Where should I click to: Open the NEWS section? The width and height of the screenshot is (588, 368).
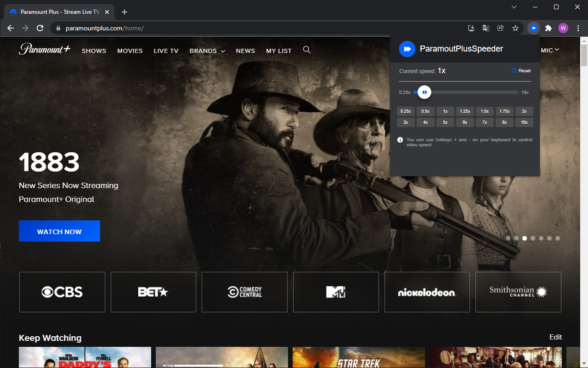pyautogui.click(x=245, y=51)
